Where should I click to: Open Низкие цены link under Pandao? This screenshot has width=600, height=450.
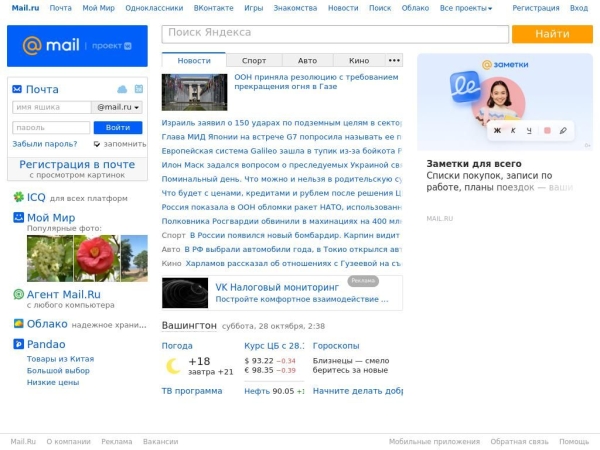click(x=53, y=382)
